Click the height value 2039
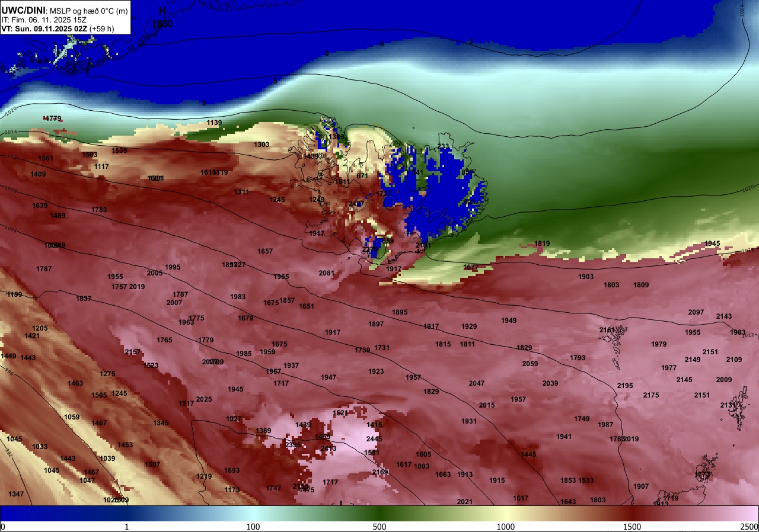This screenshot has height=532, width=759. 550,383
